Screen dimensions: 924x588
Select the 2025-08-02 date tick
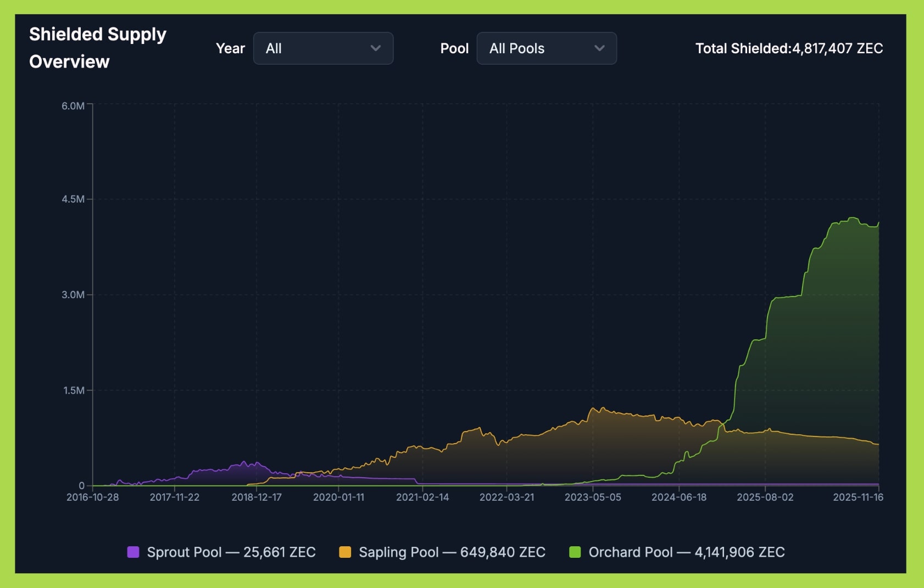pos(765,497)
